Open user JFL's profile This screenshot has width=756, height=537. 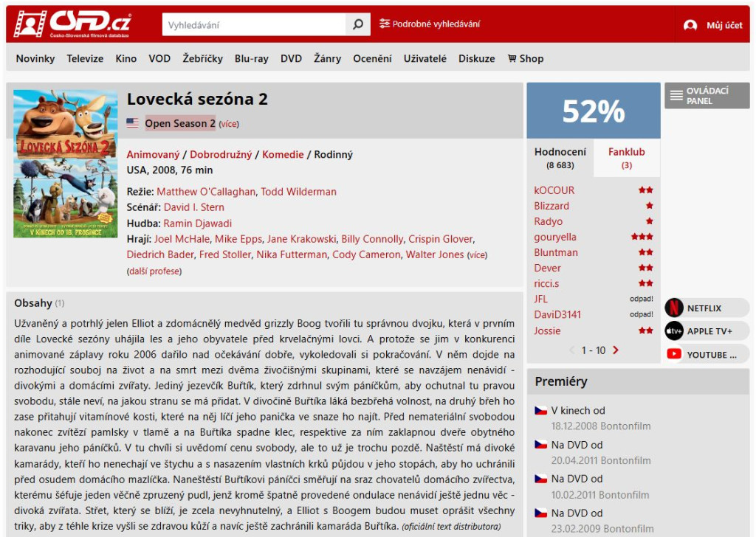click(540, 299)
